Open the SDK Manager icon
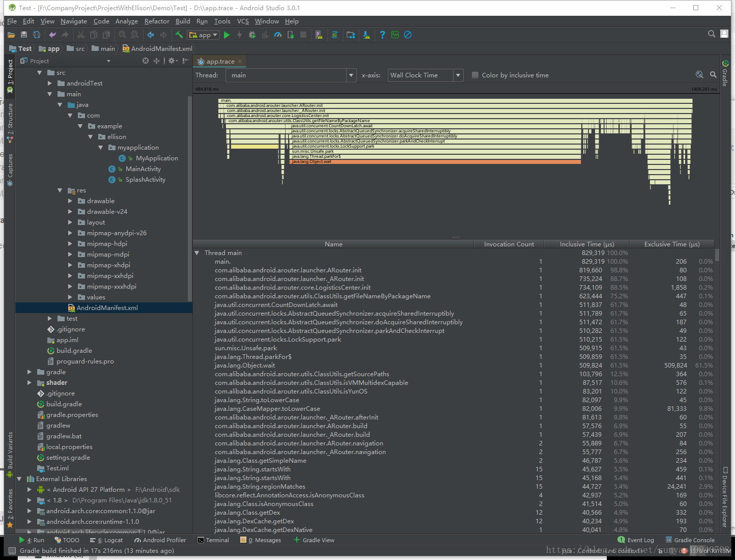 [x=366, y=35]
